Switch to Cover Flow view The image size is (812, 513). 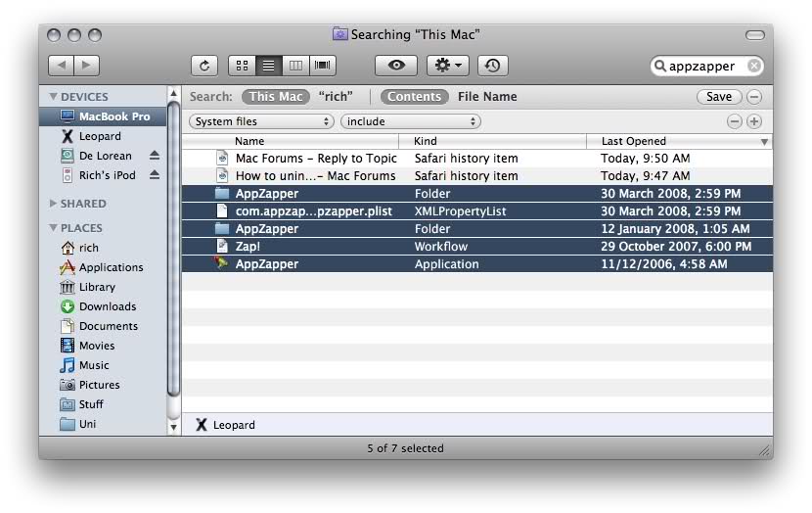coord(323,66)
